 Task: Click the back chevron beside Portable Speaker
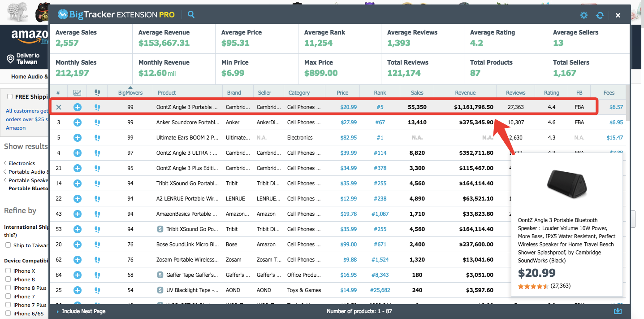[5, 180]
